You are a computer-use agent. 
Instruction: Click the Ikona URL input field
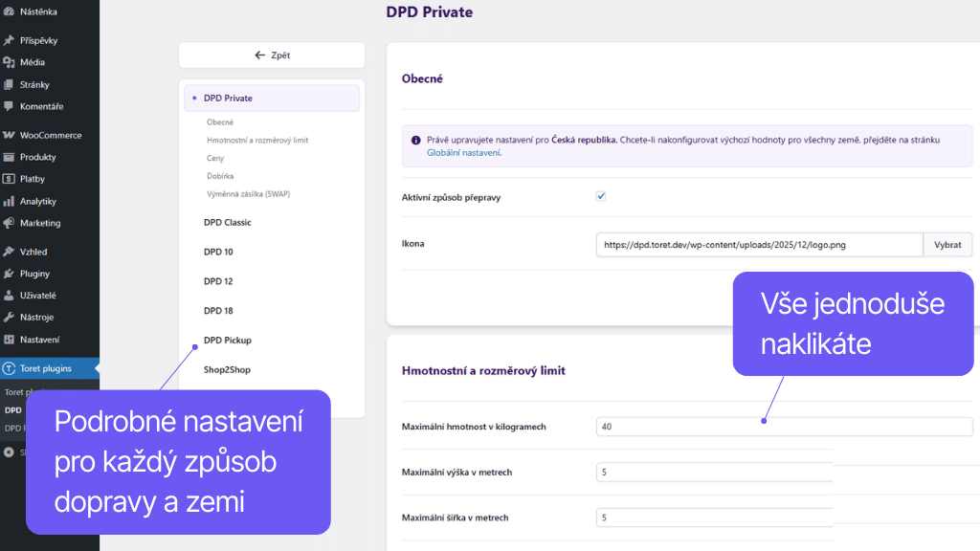pyautogui.click(x=759, y=245)
